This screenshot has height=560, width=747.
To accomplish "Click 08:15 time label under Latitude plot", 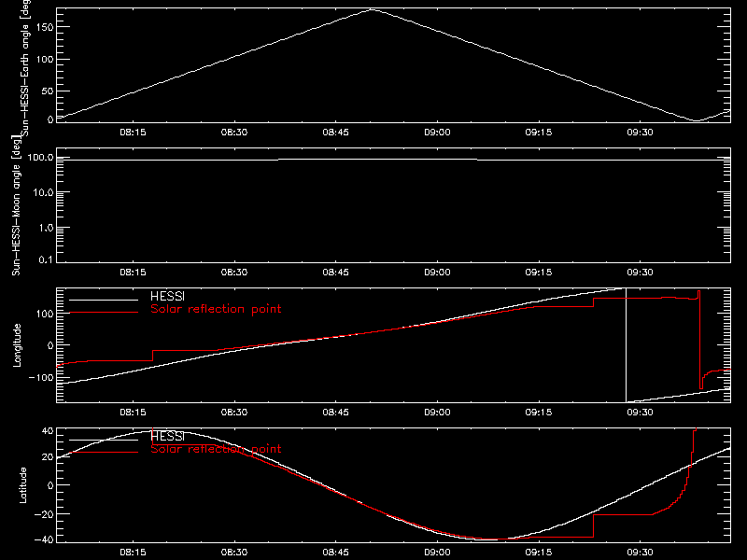I will (x=133, y=552).
